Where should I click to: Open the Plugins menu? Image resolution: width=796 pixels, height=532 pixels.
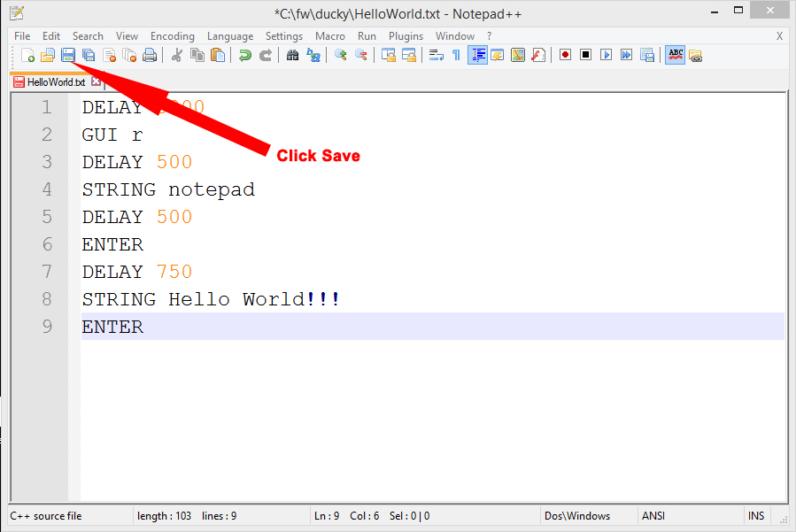tap(406, 36)
